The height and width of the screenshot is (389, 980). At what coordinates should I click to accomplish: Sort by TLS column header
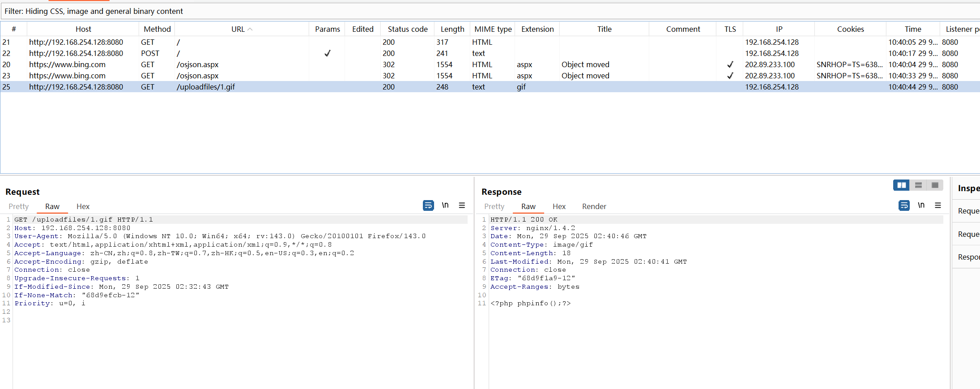730,29
